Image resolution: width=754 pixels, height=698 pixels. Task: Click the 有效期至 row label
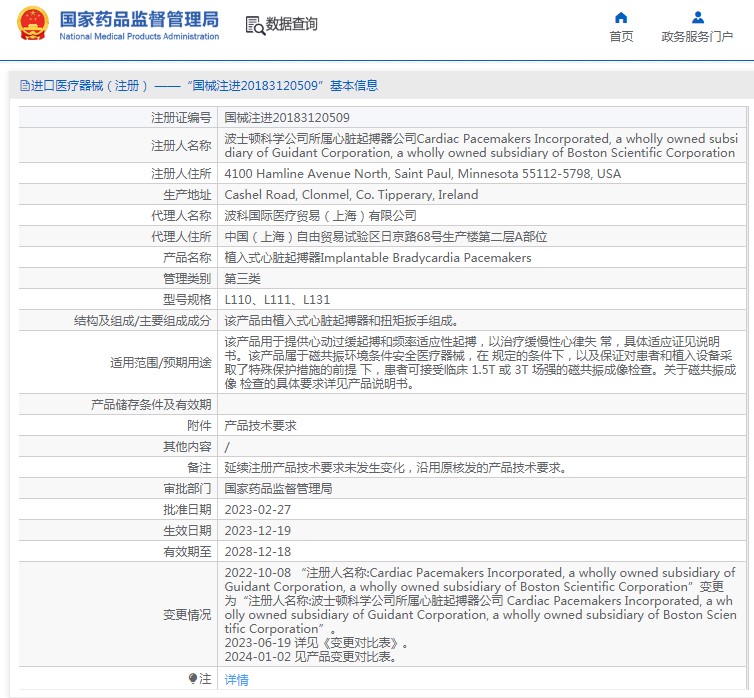[x=187, y=552]
